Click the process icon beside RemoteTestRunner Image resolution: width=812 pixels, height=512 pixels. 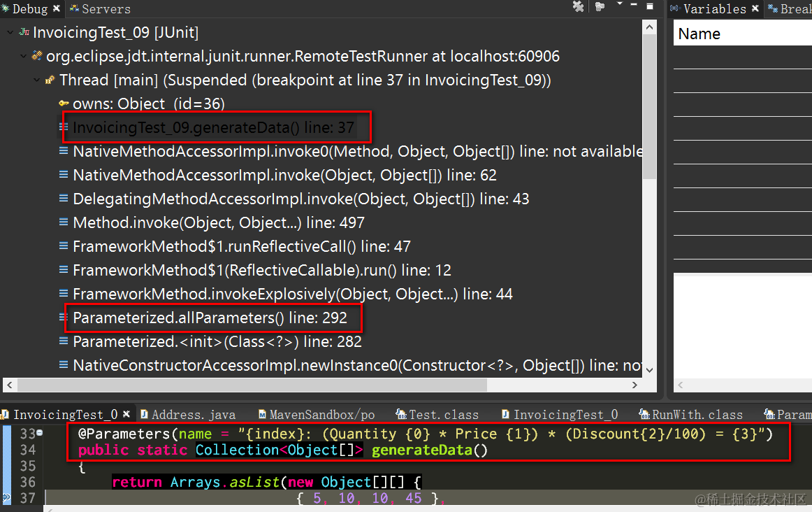[x=37, y=55]
